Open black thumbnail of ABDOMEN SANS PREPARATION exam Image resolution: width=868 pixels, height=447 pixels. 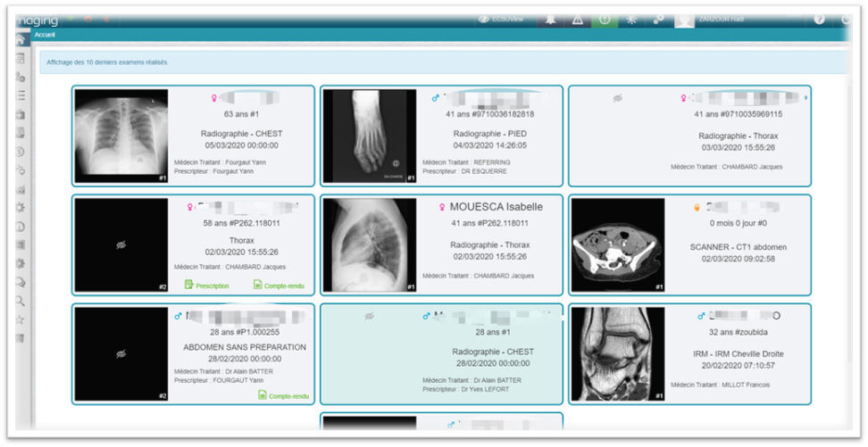click(121, 354)
